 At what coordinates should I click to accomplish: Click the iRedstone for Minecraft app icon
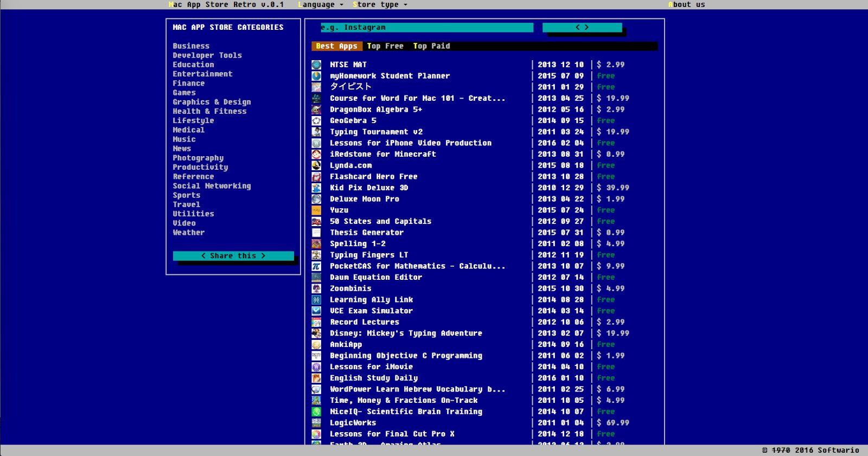316,154
